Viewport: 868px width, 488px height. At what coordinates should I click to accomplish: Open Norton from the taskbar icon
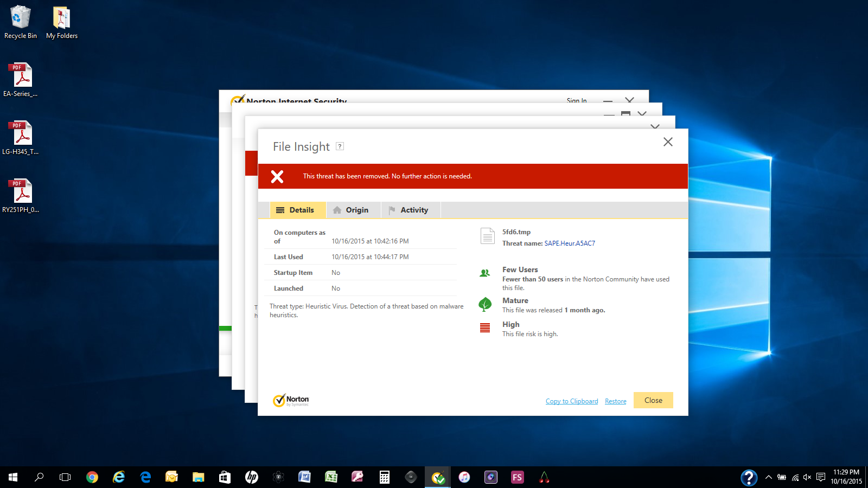438,477
